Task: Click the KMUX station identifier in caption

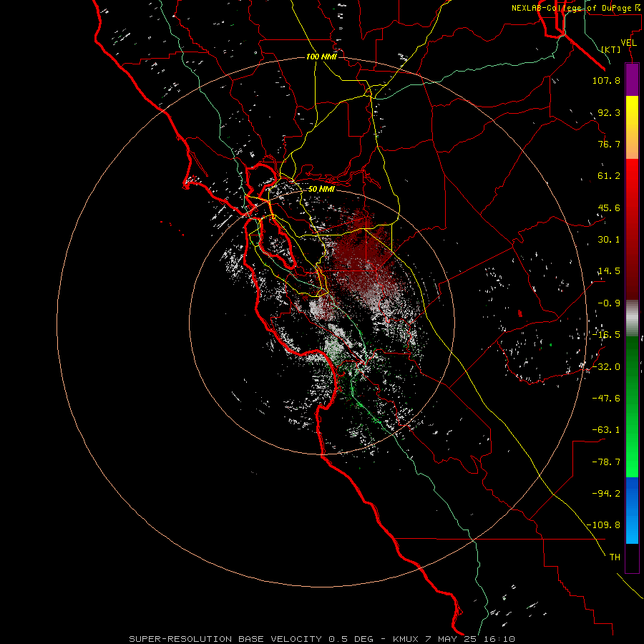Action: 406,639
